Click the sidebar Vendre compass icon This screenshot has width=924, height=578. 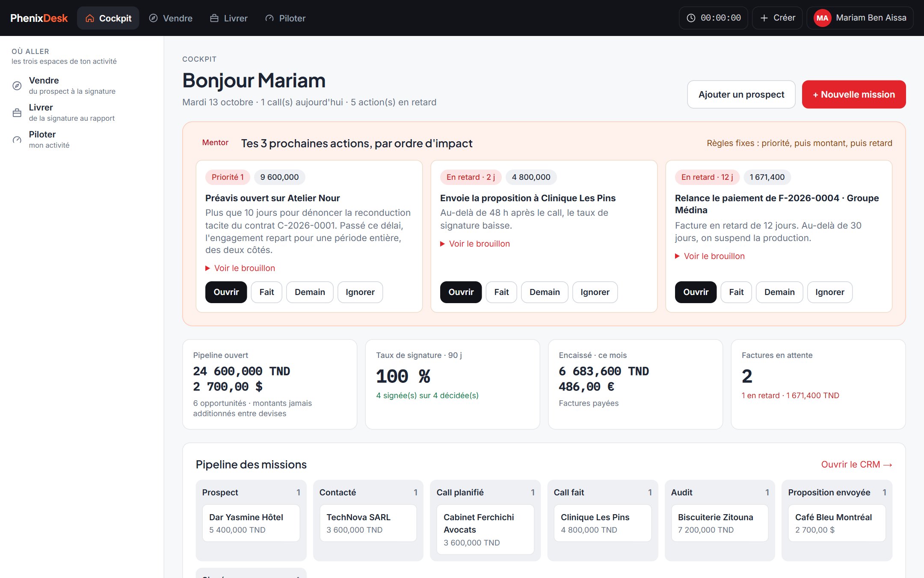[17, 86]
